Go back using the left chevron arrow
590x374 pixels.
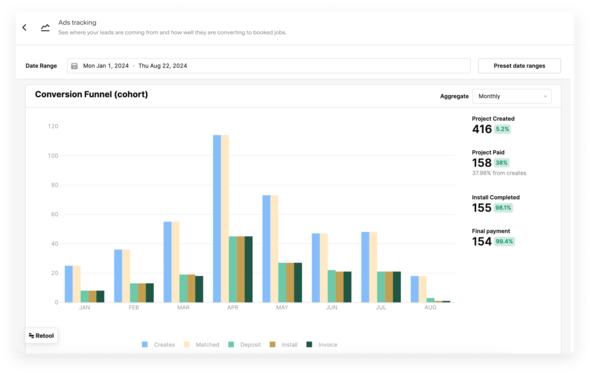point(24,27)
